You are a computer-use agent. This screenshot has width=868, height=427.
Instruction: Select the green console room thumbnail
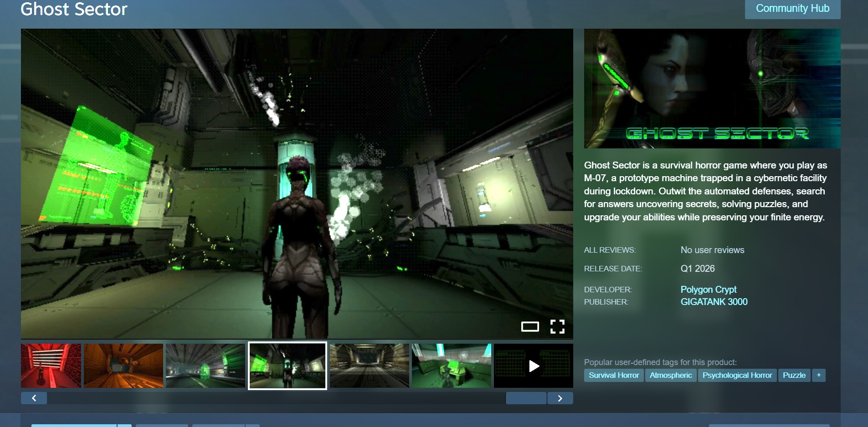452,366
